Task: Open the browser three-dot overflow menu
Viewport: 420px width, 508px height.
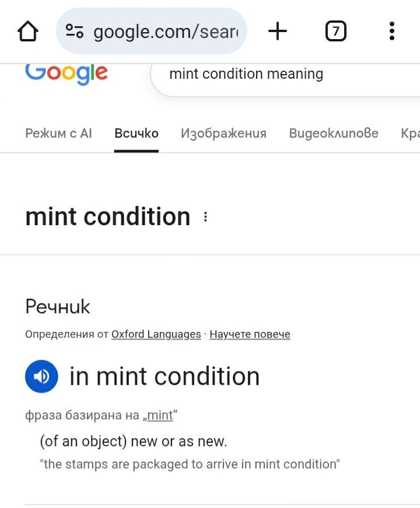Action: pyautogui.click(x=391, y=31)
